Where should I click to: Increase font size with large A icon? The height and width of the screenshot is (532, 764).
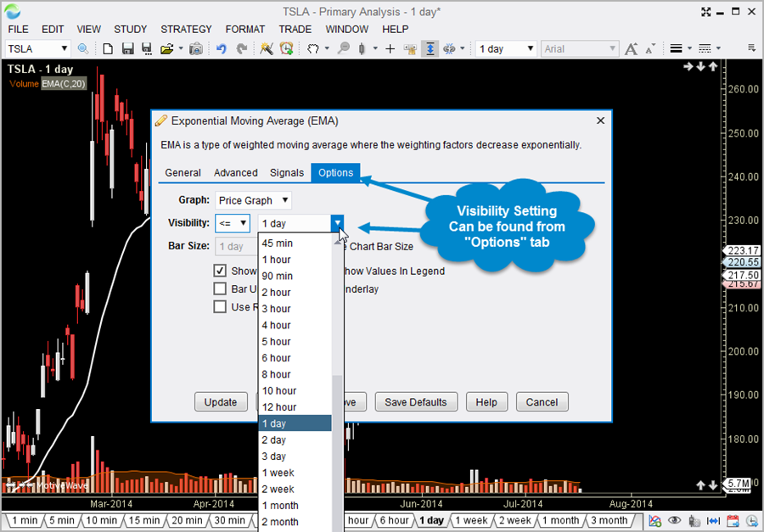coord(631,48)
